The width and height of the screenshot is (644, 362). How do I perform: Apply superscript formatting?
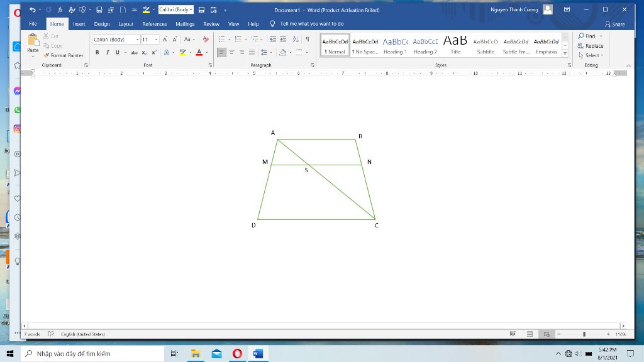154,53
